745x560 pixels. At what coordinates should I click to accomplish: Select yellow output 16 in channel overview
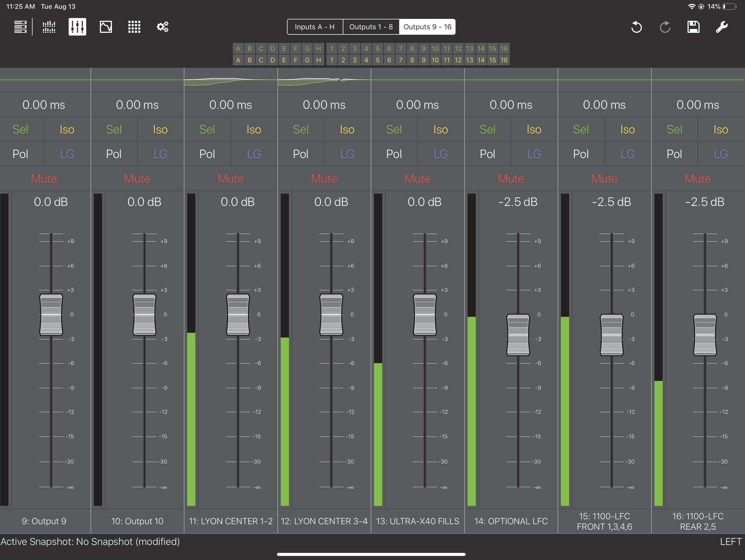504,60
